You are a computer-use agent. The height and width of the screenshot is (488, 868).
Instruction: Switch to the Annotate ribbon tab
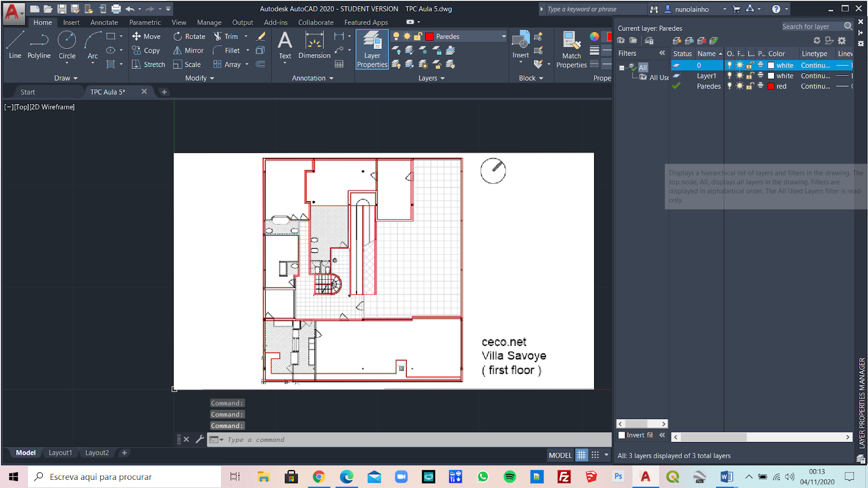104,22
